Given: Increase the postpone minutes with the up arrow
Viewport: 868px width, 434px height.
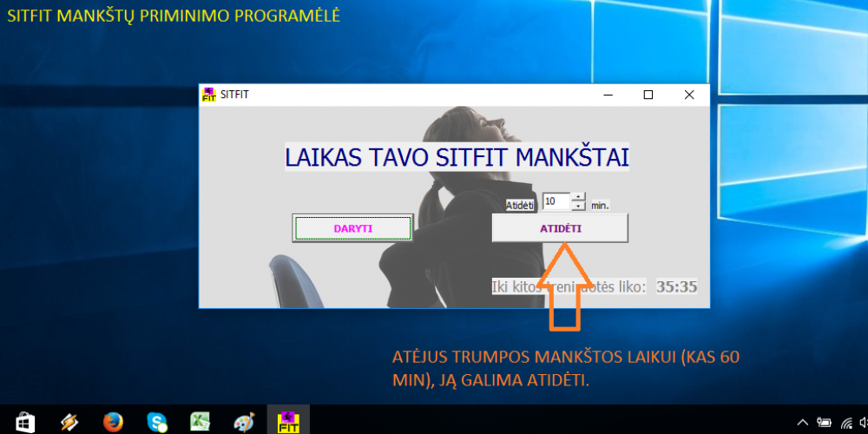Looking at the screenshot, I should 578,197.
